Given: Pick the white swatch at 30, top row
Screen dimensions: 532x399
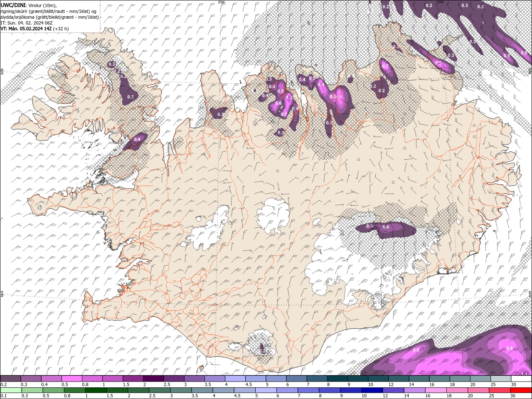Looking at the screenshot, I should pos(521,379).
